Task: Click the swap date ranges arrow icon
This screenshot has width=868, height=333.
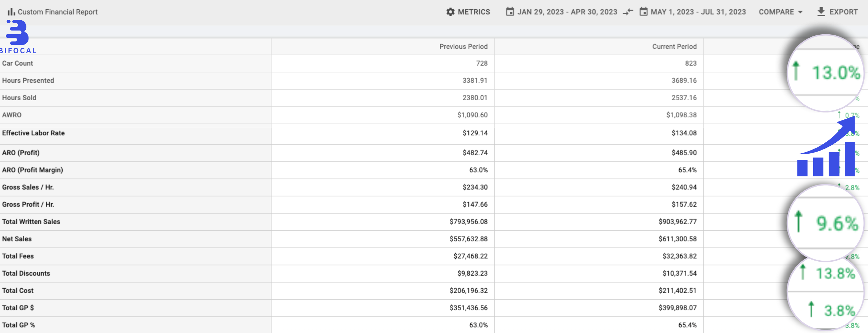Action: [628, 12]
